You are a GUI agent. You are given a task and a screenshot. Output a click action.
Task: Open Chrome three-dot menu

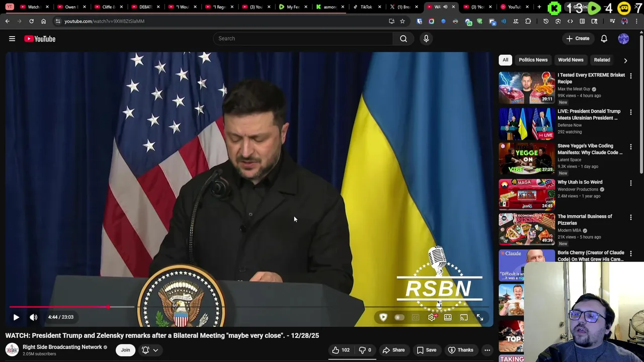pyautogui.click(x=637, y=21)
